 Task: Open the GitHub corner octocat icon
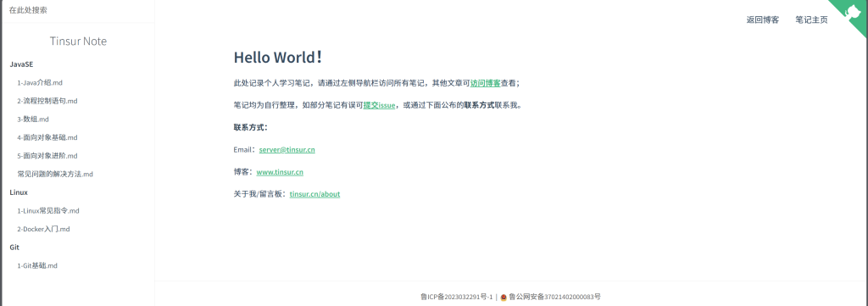(854, 12)
